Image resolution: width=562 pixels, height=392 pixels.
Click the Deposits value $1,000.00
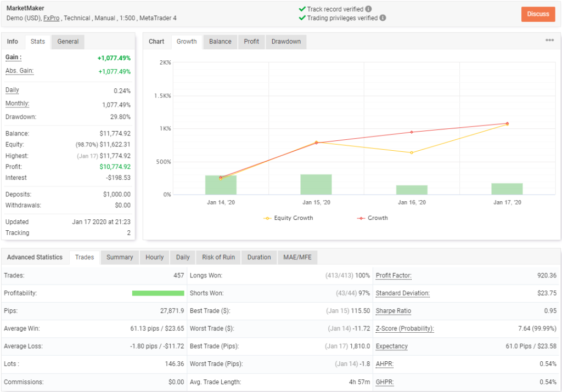(x=117, y=195)
